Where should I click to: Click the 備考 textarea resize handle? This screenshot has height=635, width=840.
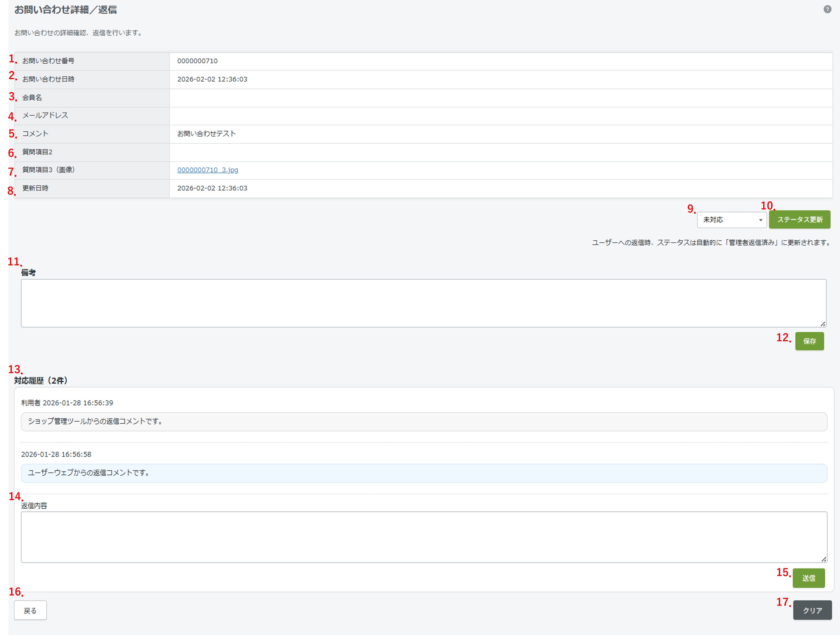click(x=823, y=324)
